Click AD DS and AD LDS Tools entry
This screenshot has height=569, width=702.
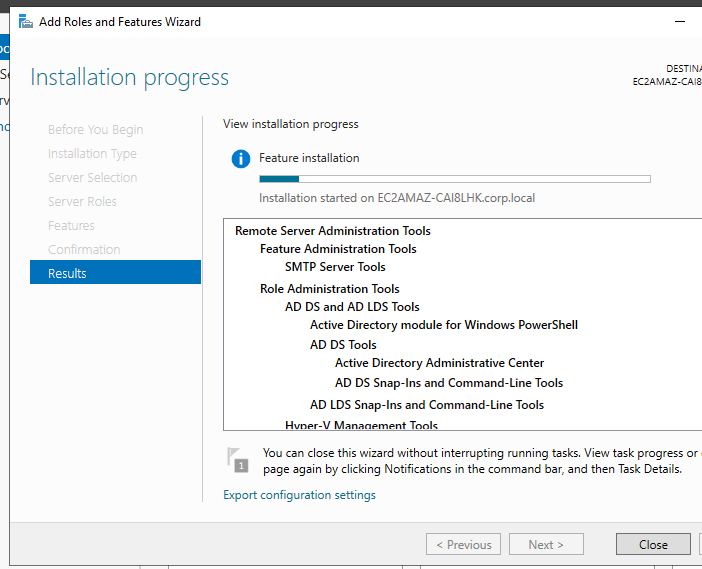click(352, 307)
